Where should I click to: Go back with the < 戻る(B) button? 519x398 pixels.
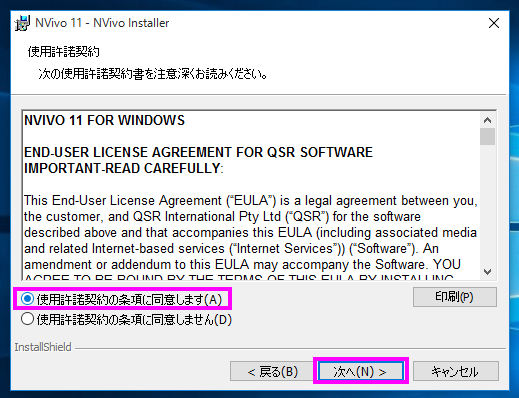click(x=272, y=371)
